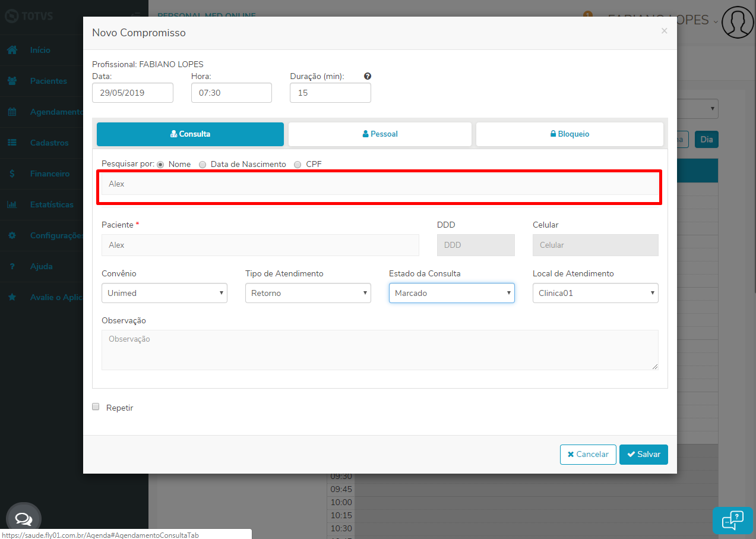Click the Agendamento calendar icon
Image resolution: width=756 pixels, height=539 pixels.
coord(12,112)
